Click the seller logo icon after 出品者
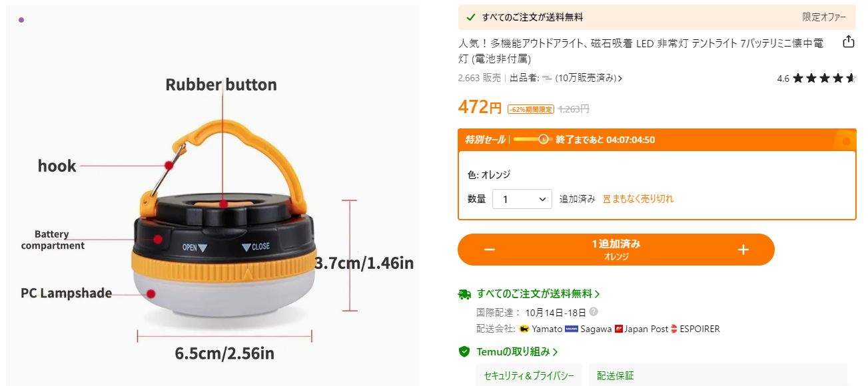 click(547, 78)
